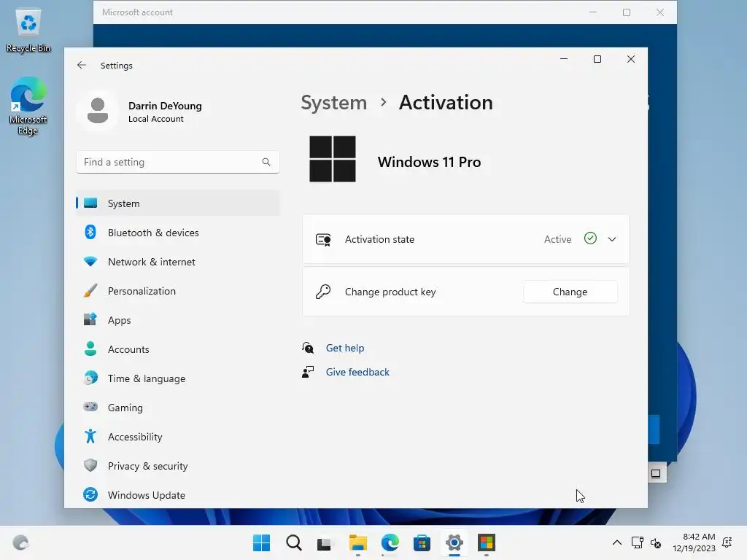Click the Activation state certificate icon
The image size is (747, 560).
[x=323, y=239]
